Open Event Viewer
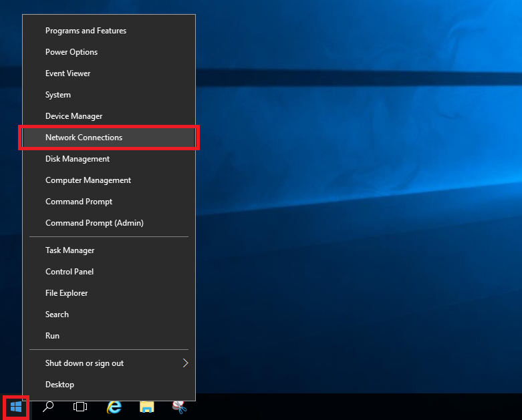Viewport: 522px width, 420px height. tap(109, 73)
